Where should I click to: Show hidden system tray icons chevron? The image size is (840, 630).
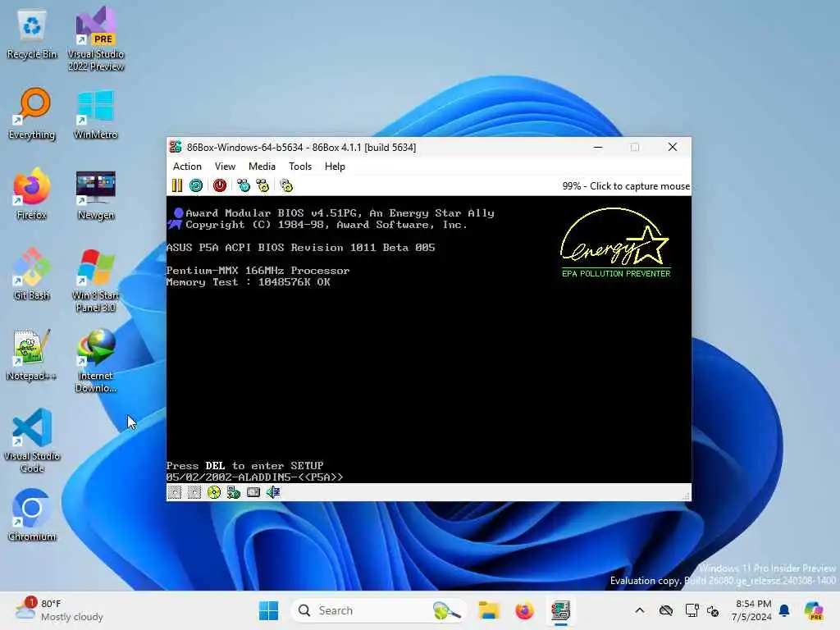coord(640,610)
